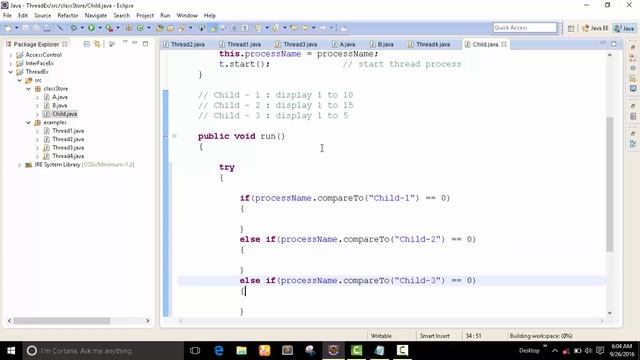The width and height of the screenshot is (640, 360).
Task: Click the Debug bug icon
Action: click(73, 28)
